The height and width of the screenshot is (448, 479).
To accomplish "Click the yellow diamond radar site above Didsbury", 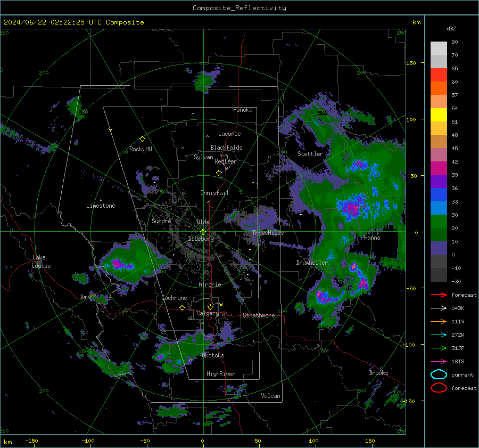I will 203,232.
